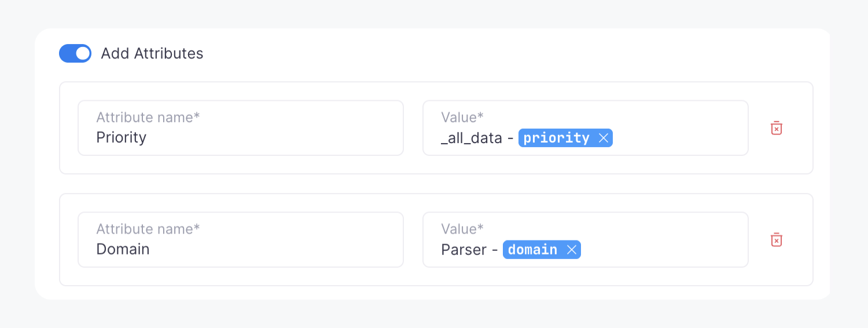Select the blue priority tag chip
This screenshot has height=328, width=868.
556,138
